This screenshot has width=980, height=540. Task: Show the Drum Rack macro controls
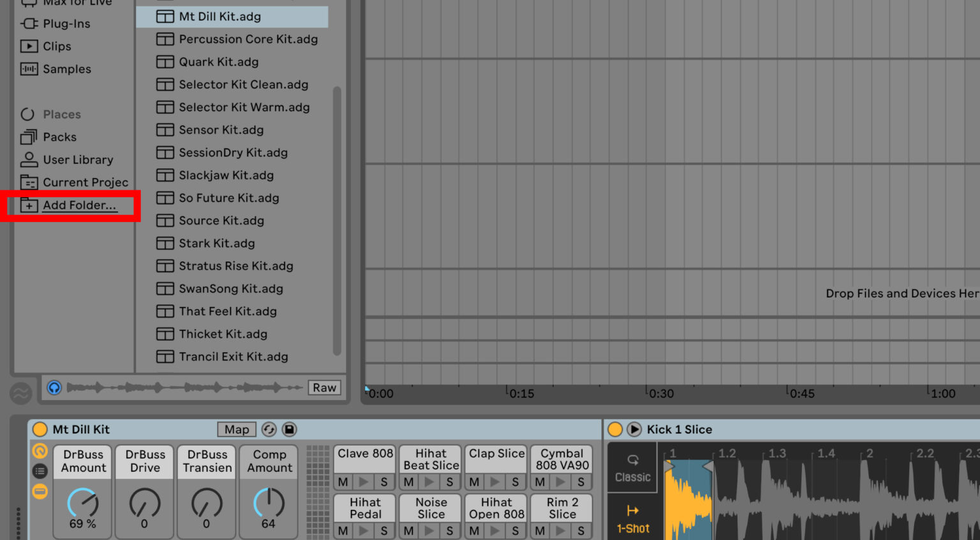pos(40,491)
